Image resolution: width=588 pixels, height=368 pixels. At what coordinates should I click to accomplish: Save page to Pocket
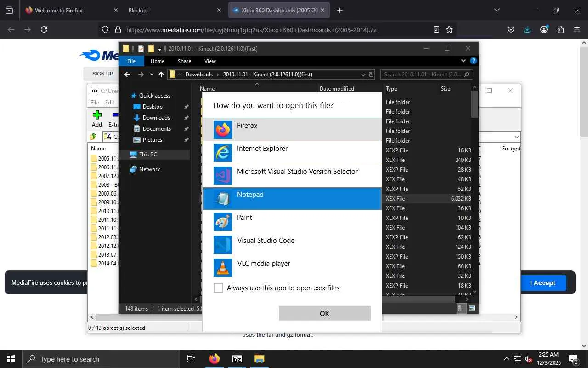tap(510, 29)
